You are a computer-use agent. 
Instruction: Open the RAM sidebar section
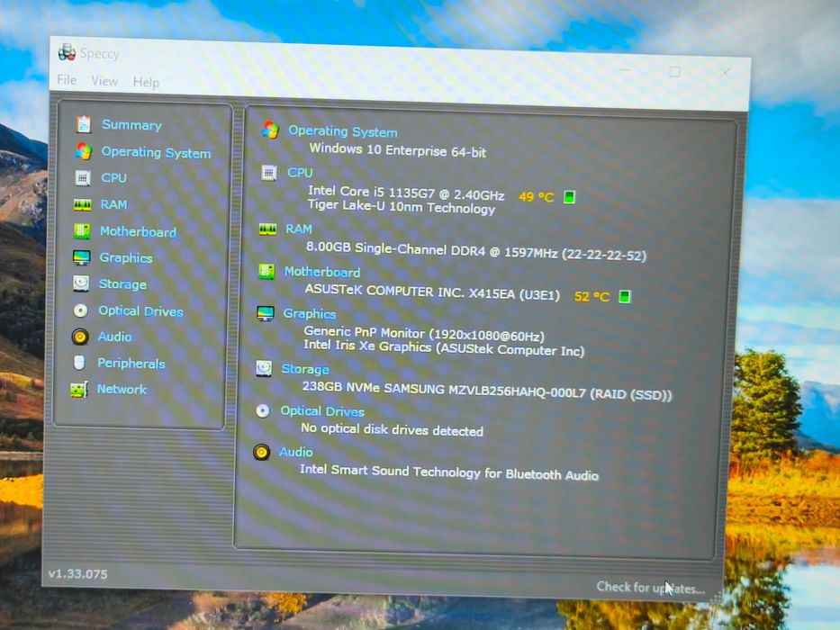(113, 204)
